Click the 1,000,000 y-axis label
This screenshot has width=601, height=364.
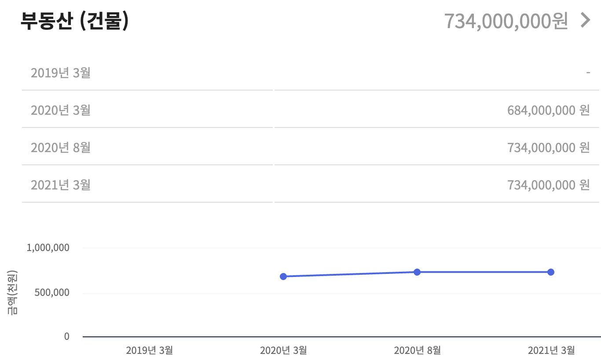[x=48, y=248]
